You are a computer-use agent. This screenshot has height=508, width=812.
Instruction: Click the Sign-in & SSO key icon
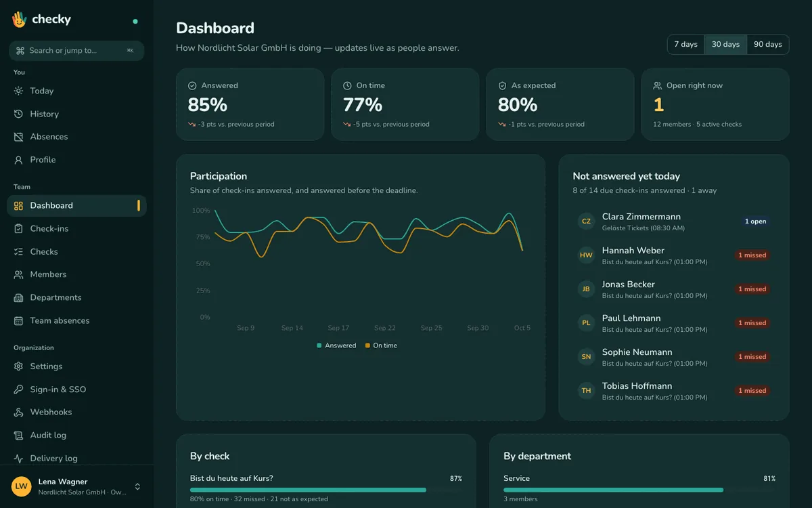click(18, 389)
